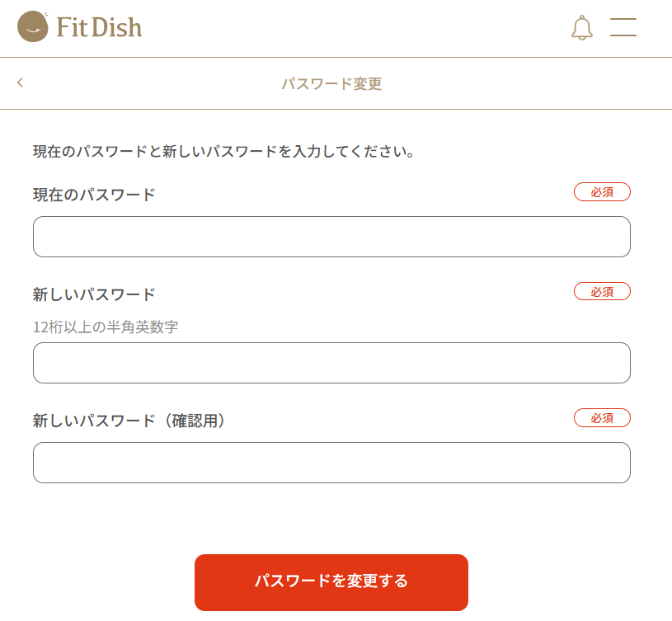Click the 新しいパスワード label
This screenshot has width=672, height=621.
pos(94,294)
